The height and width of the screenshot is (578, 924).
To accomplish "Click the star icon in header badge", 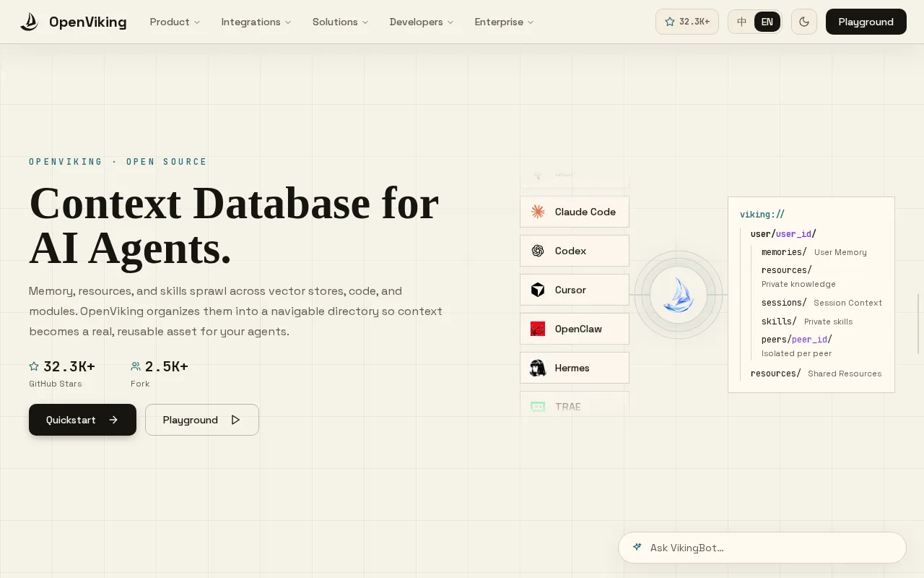I will (x=669, y=22).
